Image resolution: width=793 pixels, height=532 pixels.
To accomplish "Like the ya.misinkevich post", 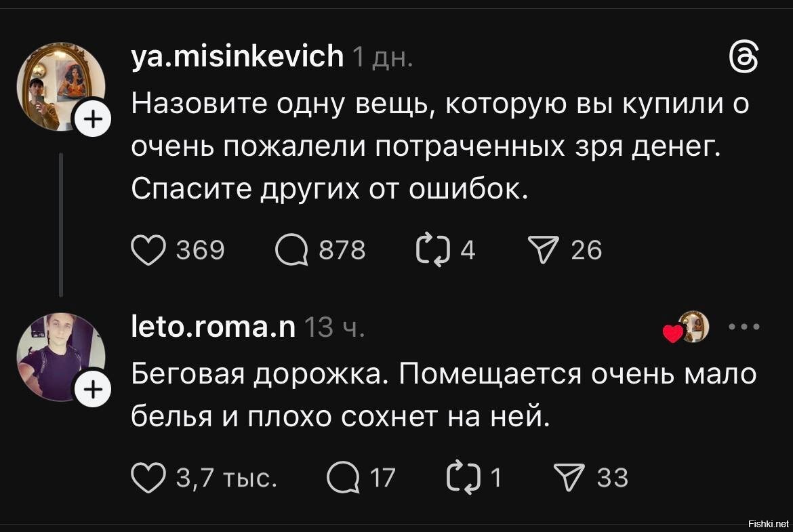I will coord(148,250).
